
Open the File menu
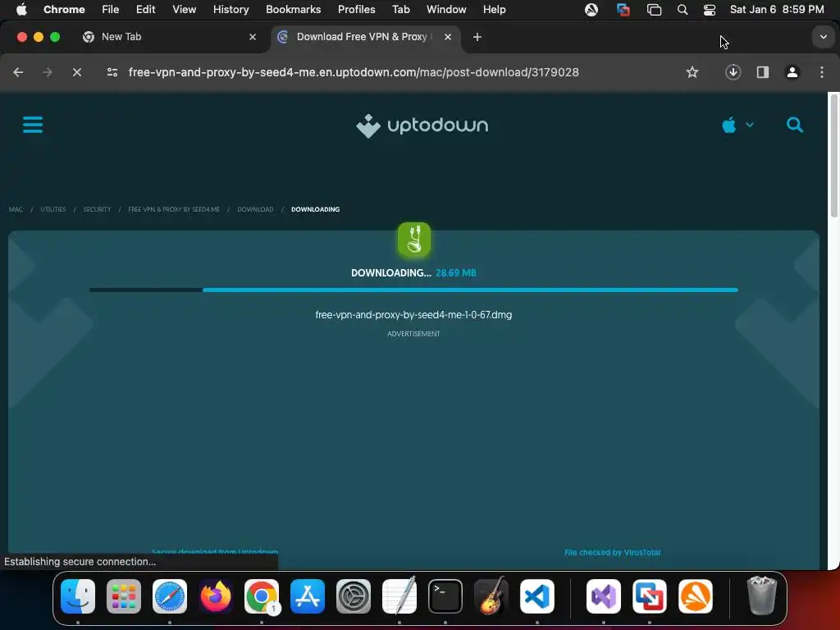coord(111,10)
